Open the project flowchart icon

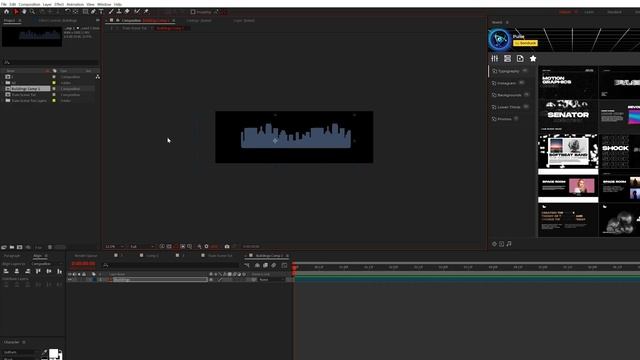coord(97,76)
